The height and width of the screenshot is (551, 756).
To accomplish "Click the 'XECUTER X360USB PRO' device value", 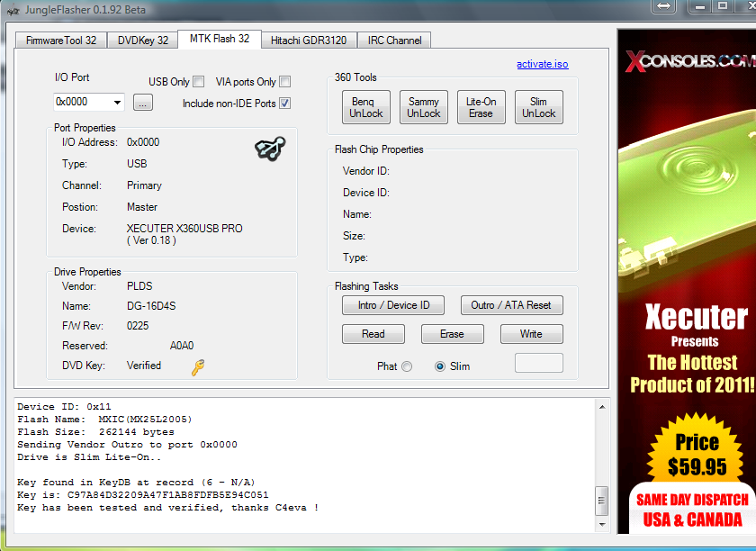I will point(184,228).
